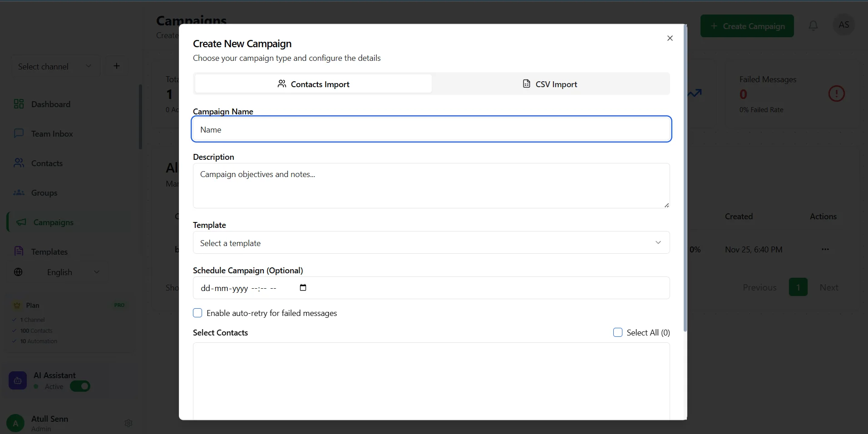Toggle the AI Assistant active switch
The height and width of the screenshot is (434, 868).
pyautogui.click(x=80, y=386)
